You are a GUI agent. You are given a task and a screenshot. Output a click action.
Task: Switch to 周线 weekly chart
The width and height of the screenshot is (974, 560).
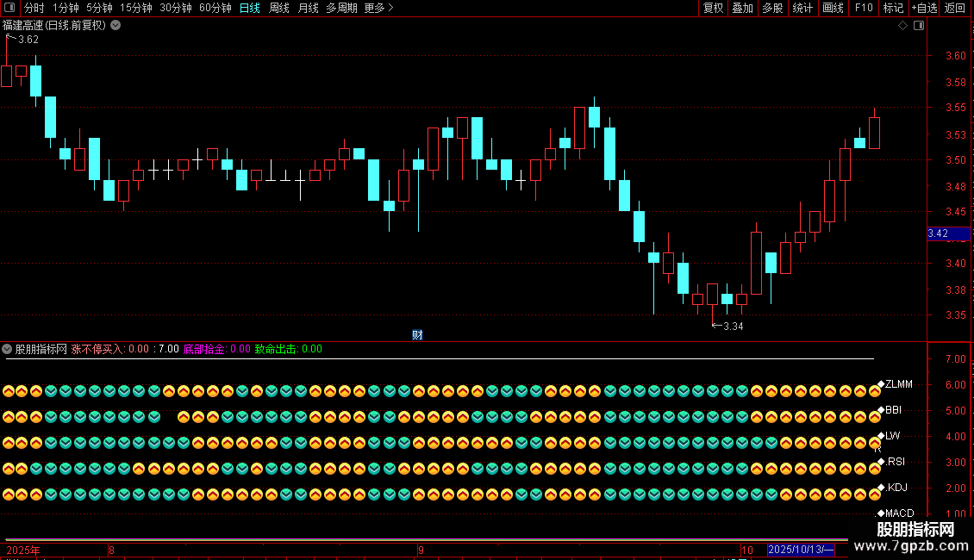(279, 8)
